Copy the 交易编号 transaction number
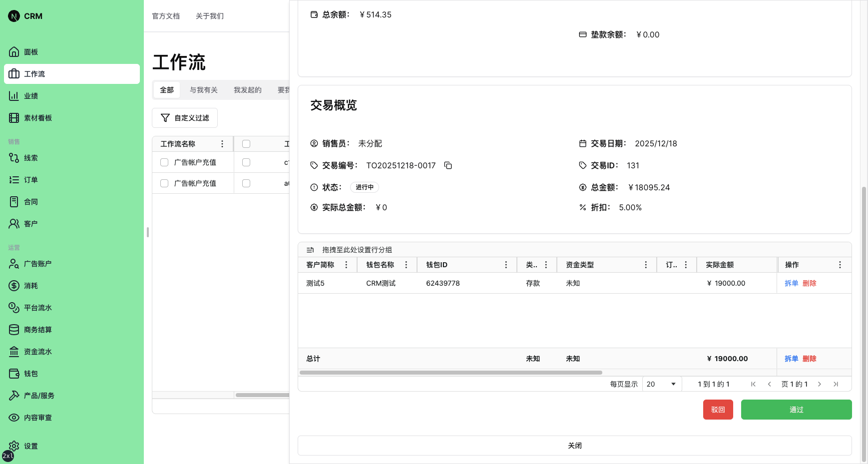The width and height of the screenshot is (868, 464). pos(448,165)
